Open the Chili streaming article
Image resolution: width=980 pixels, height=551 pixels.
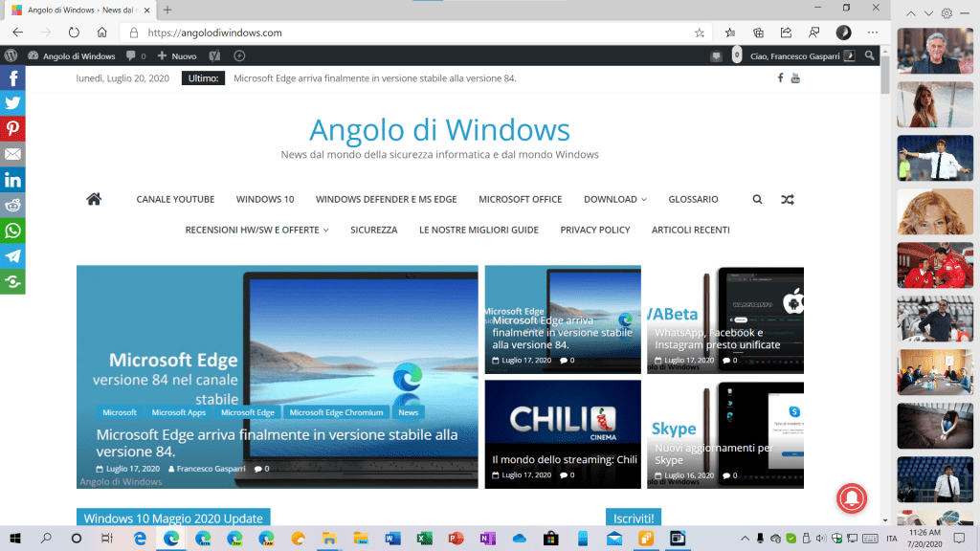pyautogui.click(x=563, y=459)
